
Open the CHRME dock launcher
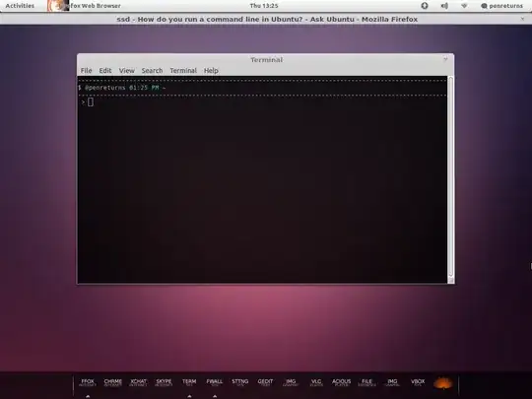pyautogui.click(x=113, y=382)
